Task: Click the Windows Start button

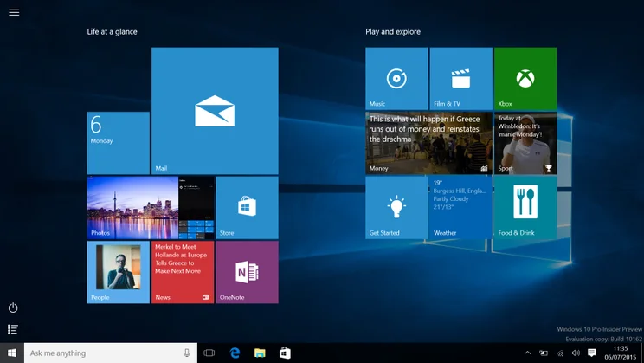Action: tap(12, 353)
